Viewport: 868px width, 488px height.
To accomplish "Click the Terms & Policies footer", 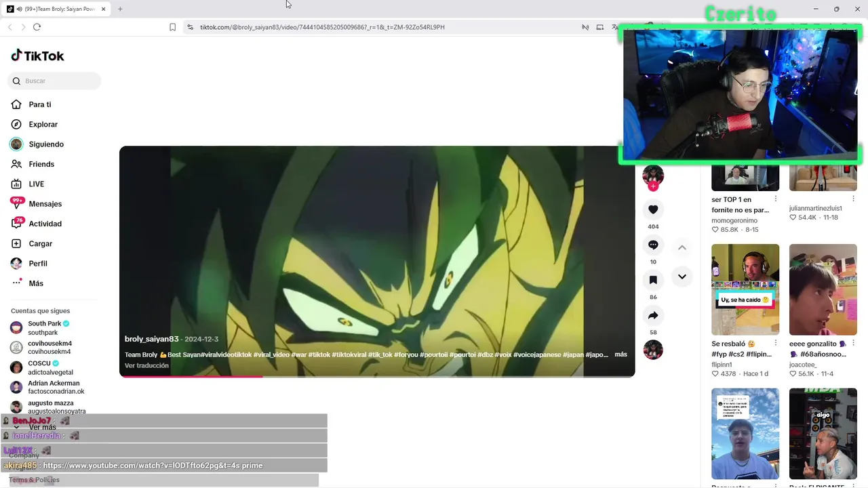I will point(34,480).
